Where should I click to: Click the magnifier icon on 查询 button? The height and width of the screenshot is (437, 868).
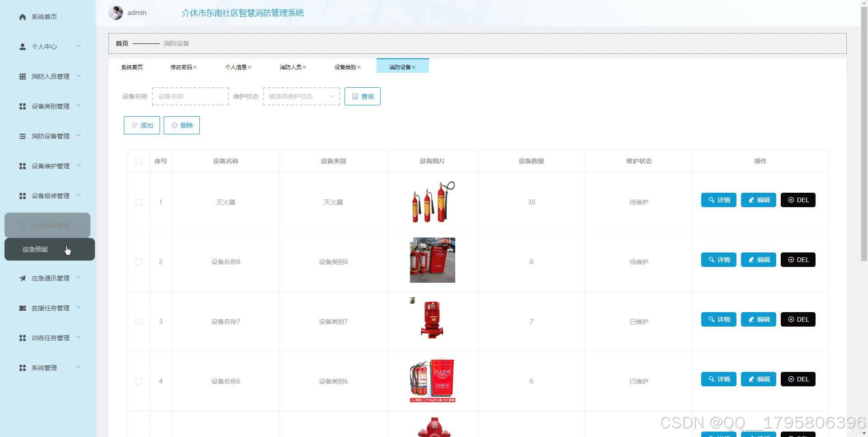pyautogui.click(x=355, y=96)
